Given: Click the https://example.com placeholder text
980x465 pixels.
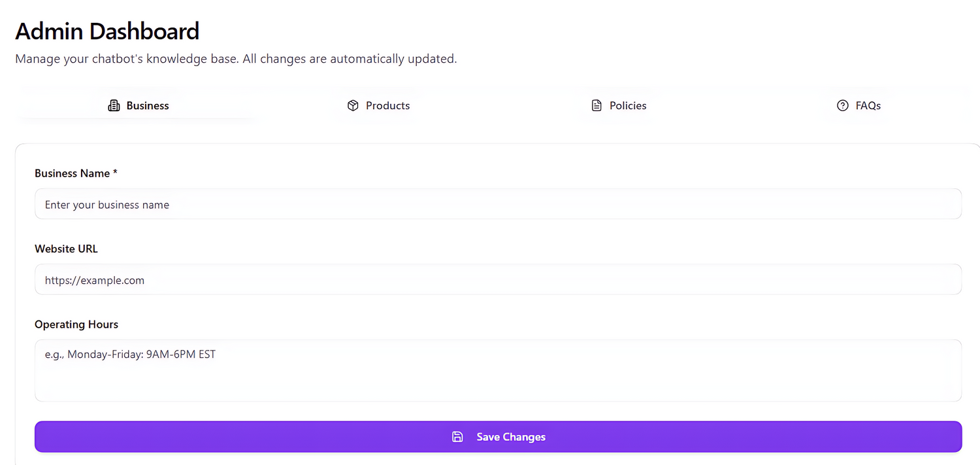Looking at the screenshot, I should pos(95,280).
